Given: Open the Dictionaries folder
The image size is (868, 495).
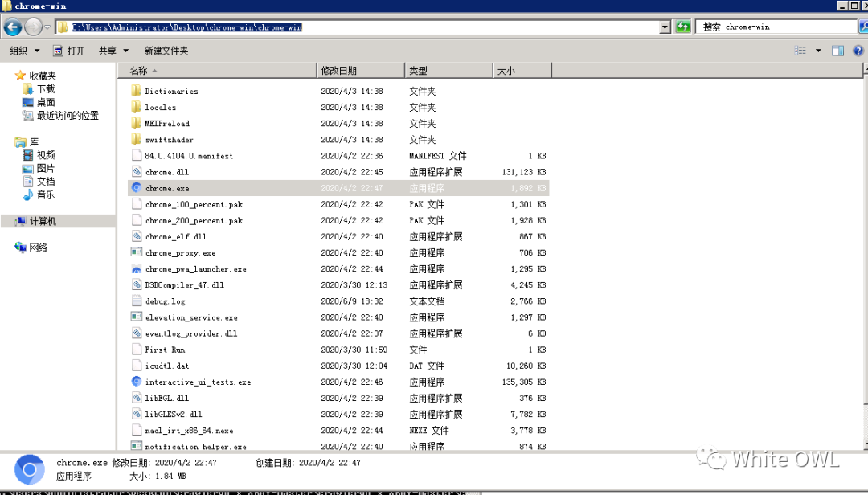Looking at the screenshot, I should [x=171, y=91].
